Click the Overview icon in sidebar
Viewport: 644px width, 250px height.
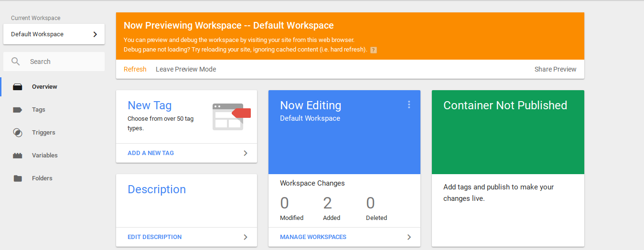point(18,87)
